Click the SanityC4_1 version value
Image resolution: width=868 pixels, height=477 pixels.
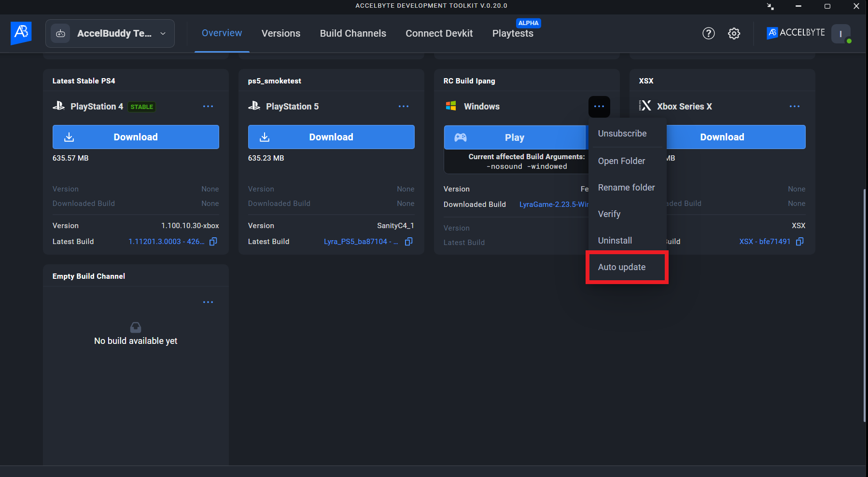point(395,226)
